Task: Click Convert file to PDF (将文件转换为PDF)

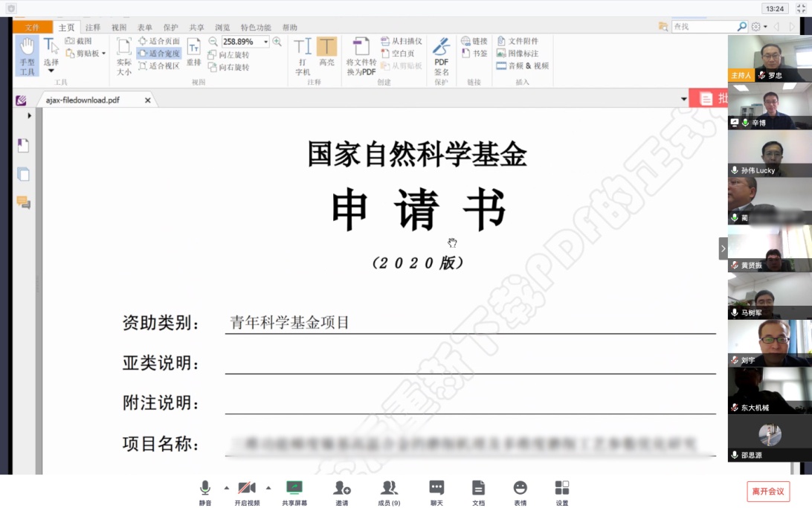Action: (x=361, y=57)
